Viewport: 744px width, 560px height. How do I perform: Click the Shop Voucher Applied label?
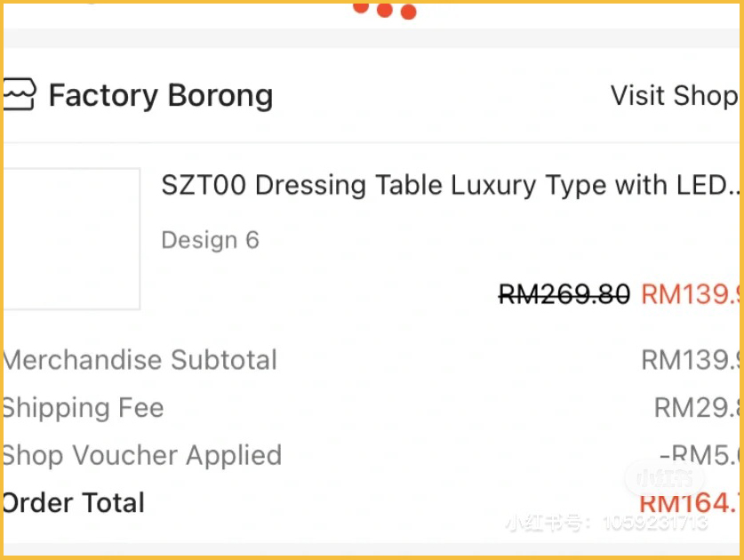(141, 455)
